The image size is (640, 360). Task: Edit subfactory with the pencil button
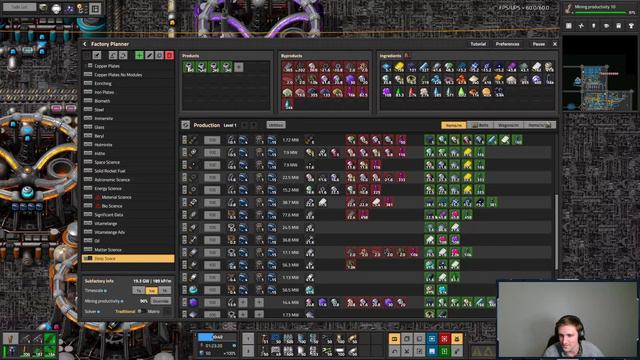point(149,55)
